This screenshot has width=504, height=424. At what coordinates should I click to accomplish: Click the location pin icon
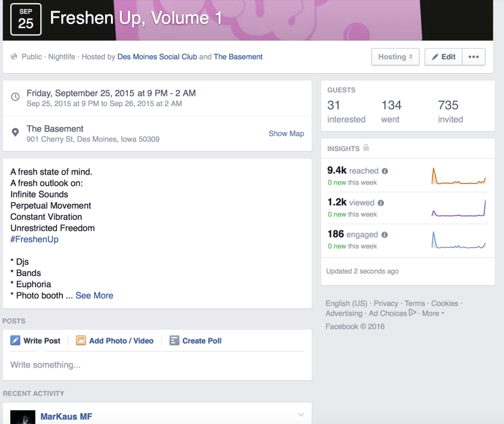tap(15, 133)
